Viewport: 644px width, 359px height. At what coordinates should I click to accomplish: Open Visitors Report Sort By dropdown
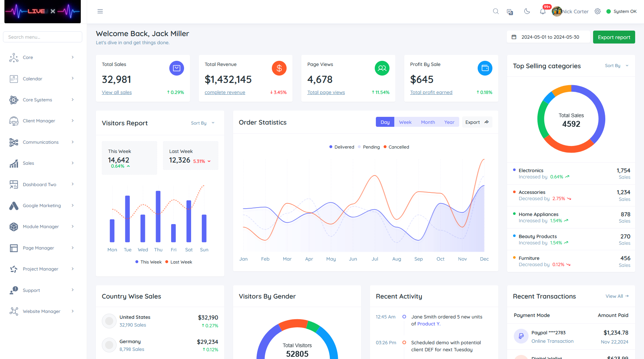click(x=203, y=123)
